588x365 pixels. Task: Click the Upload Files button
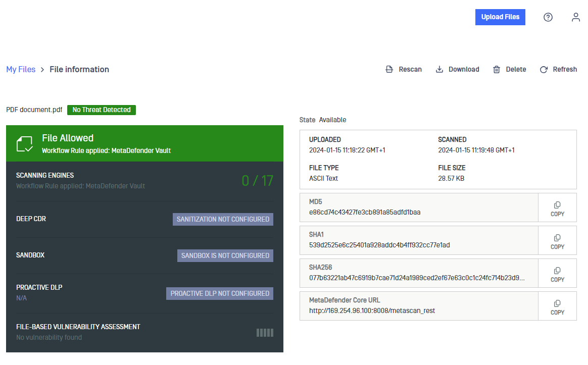pyautogui.click(x=500, y=17)
